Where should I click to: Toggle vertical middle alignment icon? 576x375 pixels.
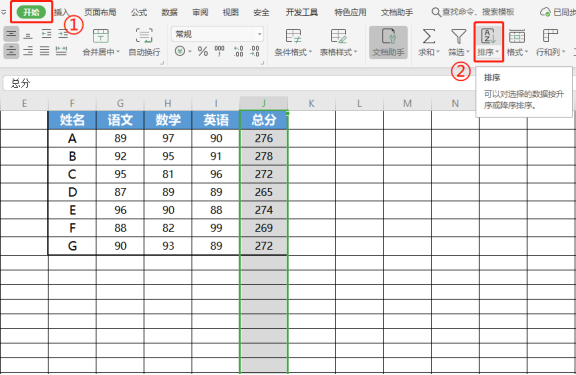tap(11, 34)
